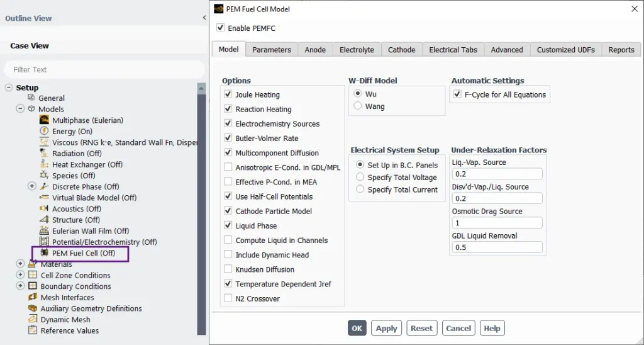The width and height of the screenshot is (644, 345).
Task: Toggle Joule Heating option
Action: point(228,94)
